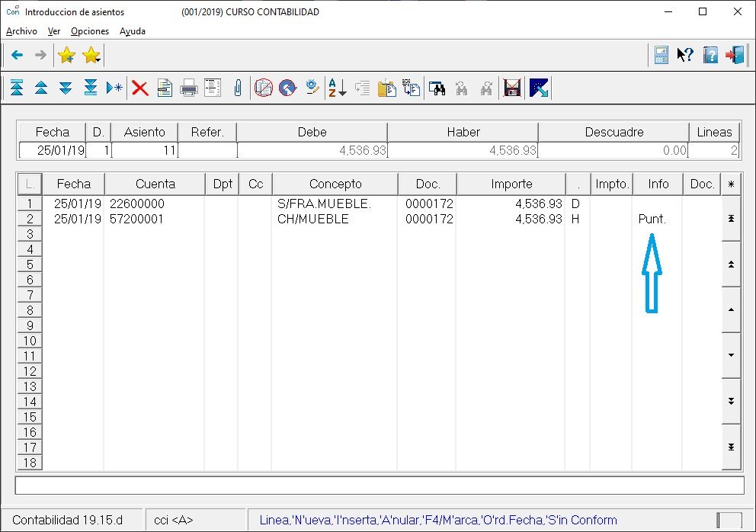This screenshot has height=532, width=756.
Task: Page down with grid double-down scroll button
Action: tap(731, 401)
